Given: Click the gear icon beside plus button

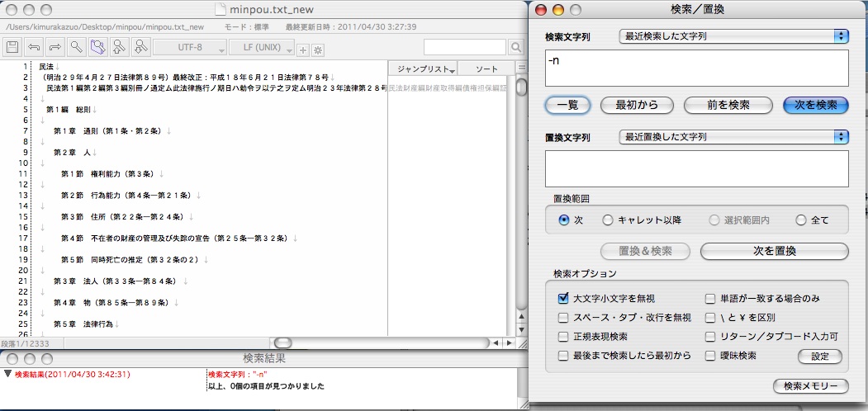Looking at the screenshot, I should pyautogui.click(x=317, y=50).
